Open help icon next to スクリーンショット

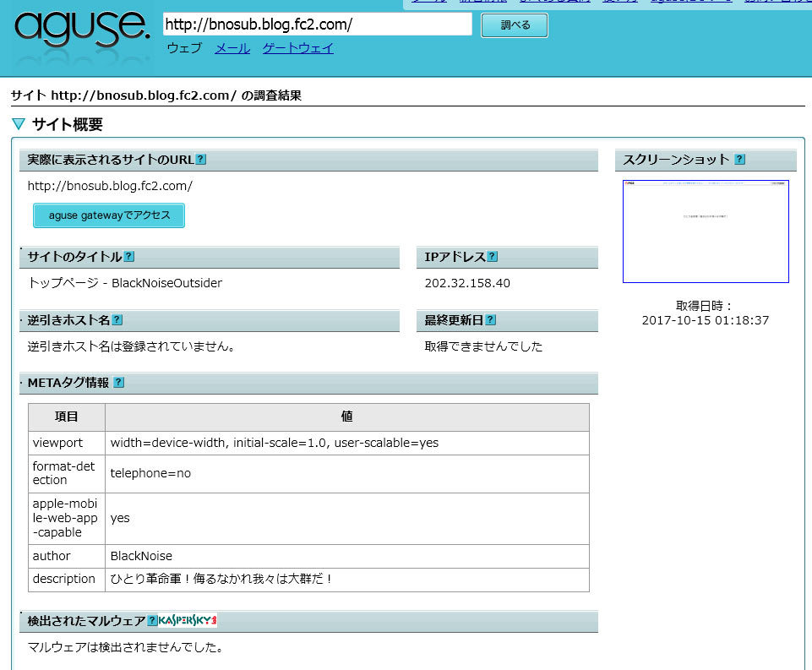pos(740,159)
